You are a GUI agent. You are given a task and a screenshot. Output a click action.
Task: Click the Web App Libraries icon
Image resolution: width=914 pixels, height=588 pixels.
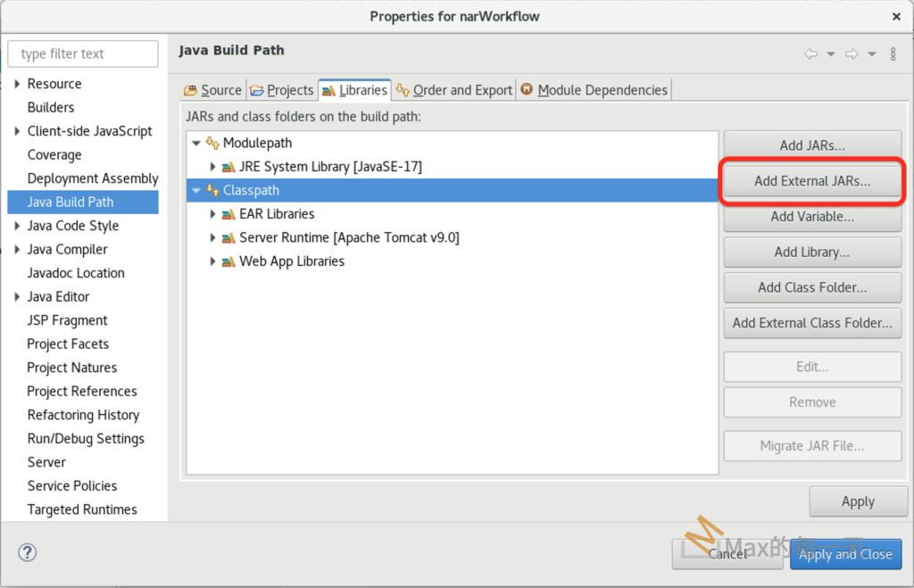pyautogui.click(x=229, y=261)
